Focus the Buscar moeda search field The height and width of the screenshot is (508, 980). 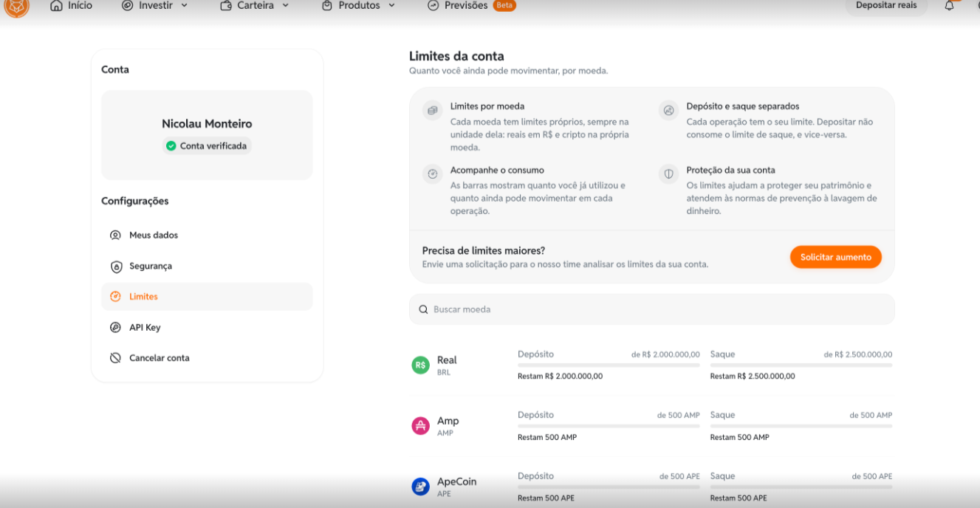tap(652, 309)
